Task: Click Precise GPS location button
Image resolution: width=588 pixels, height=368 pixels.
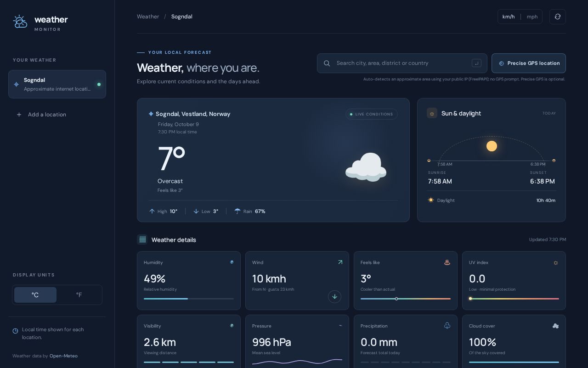Action: point(529,63)
